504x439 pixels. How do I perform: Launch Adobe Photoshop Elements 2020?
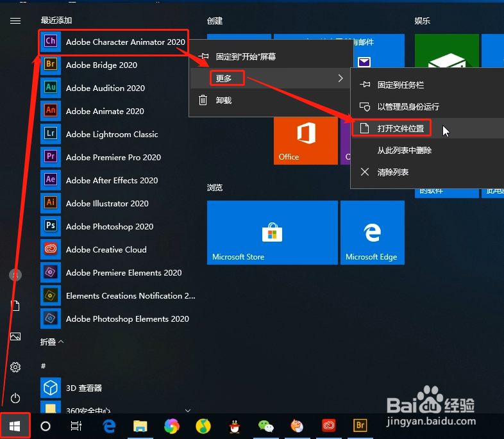point(117,319)
